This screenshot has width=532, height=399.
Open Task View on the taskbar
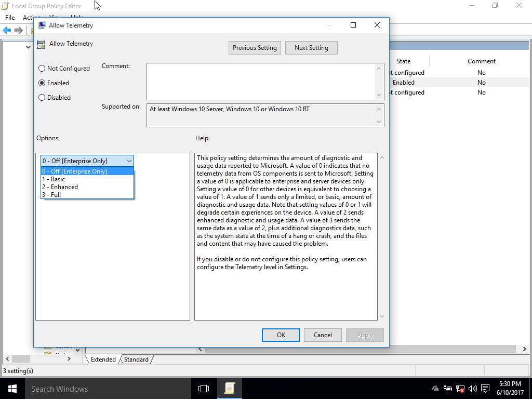[x=204, y=389]
